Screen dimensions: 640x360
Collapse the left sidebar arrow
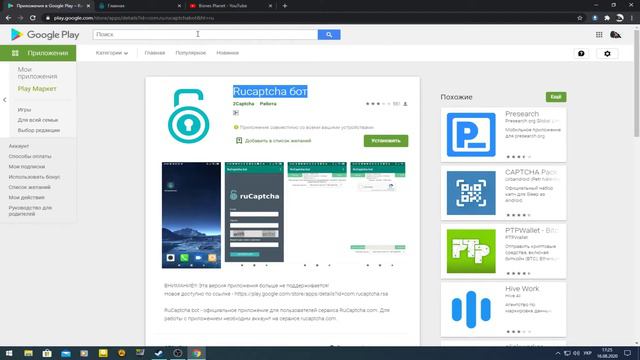click(x=4, y=100)
